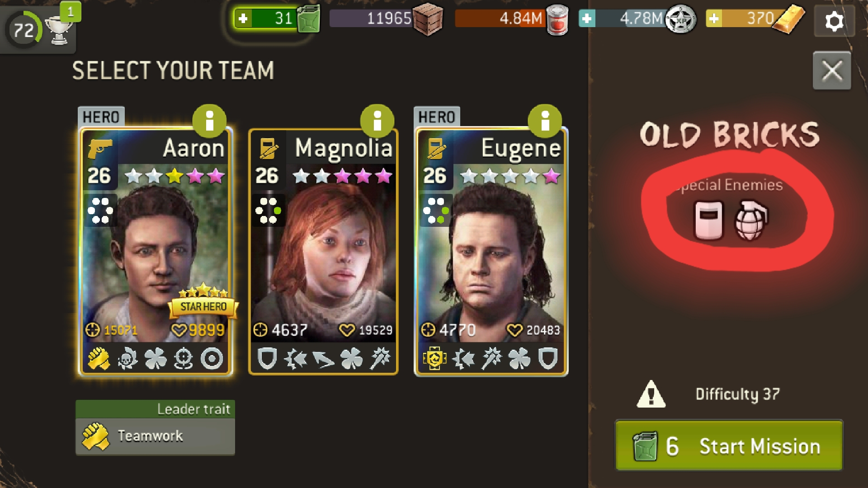Click the Start Mission button
Image resolution: width=868 pixels, height=488 pixels.
click(x=729, y=446)
